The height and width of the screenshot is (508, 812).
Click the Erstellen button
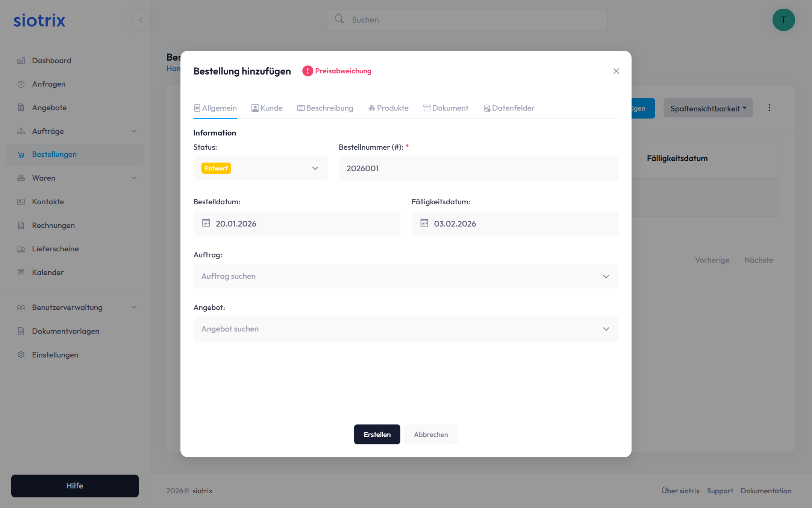[377, 435]
